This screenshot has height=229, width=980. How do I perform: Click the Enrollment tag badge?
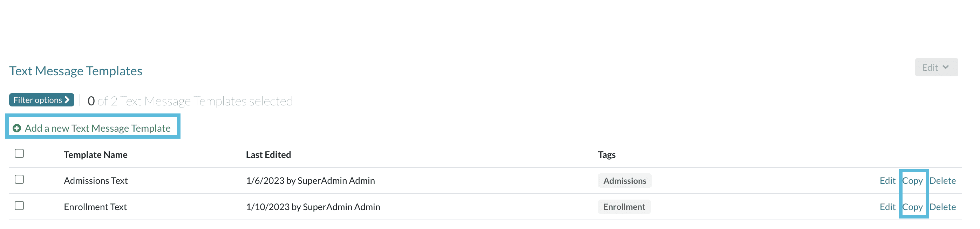click(624, 207)
